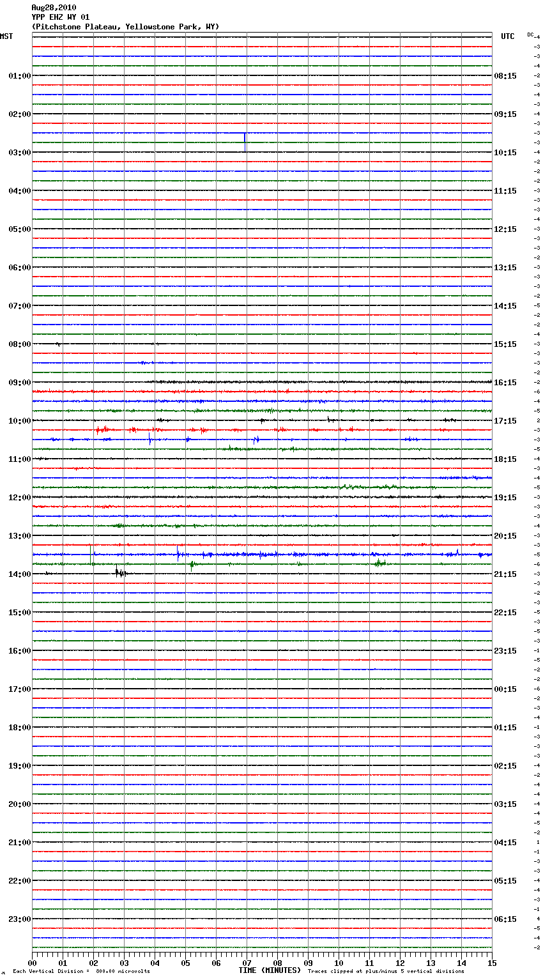
Task: Click the TIME (MINUTES) axis title
Action: (x=270, y=970)
